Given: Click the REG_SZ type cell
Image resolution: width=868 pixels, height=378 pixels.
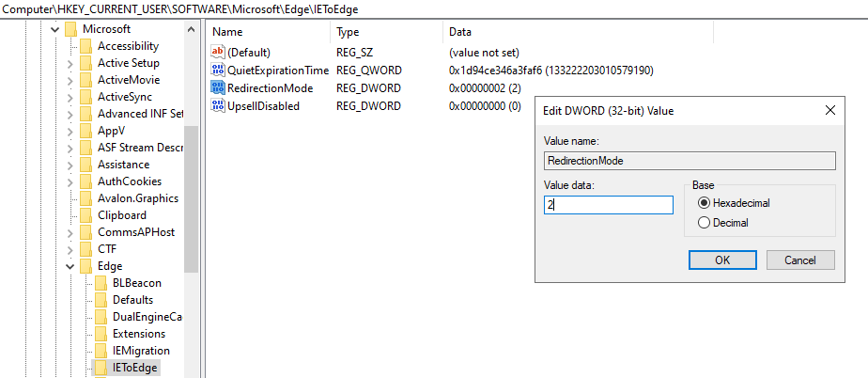Looking at the screenshot, I should [x=355, y=53].
